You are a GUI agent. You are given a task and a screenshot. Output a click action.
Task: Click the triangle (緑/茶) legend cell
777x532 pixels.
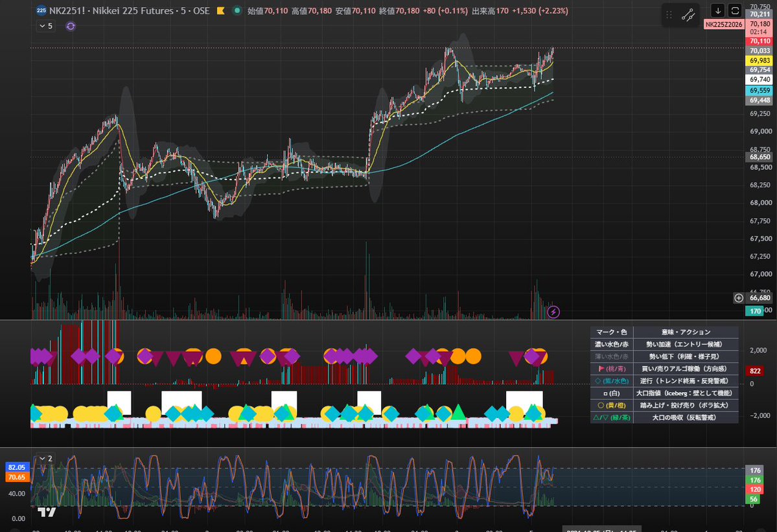coord(612,417)
